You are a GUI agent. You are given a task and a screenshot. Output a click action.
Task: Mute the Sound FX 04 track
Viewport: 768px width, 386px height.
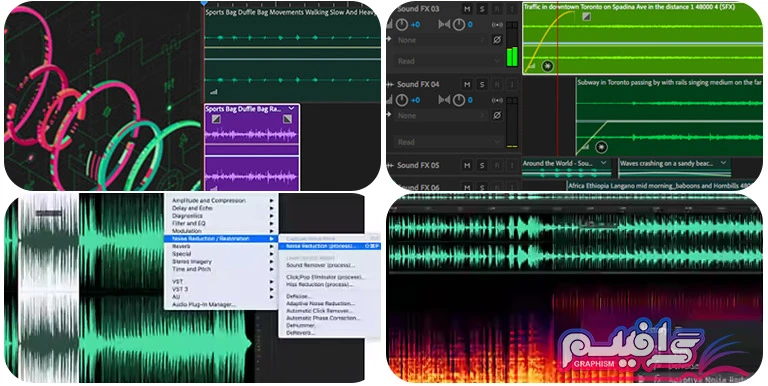[x=467, y=84]
